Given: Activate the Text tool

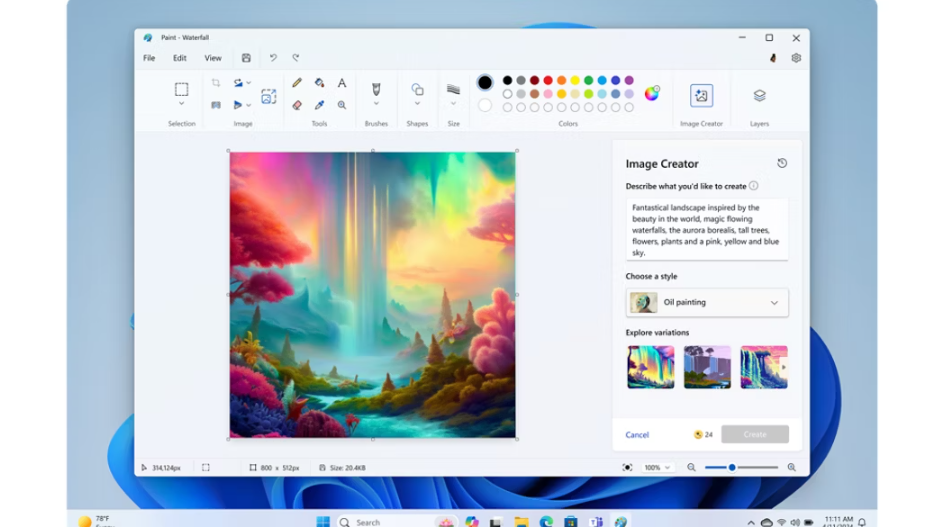Looking at the screenshot, I should pos(342,83).
